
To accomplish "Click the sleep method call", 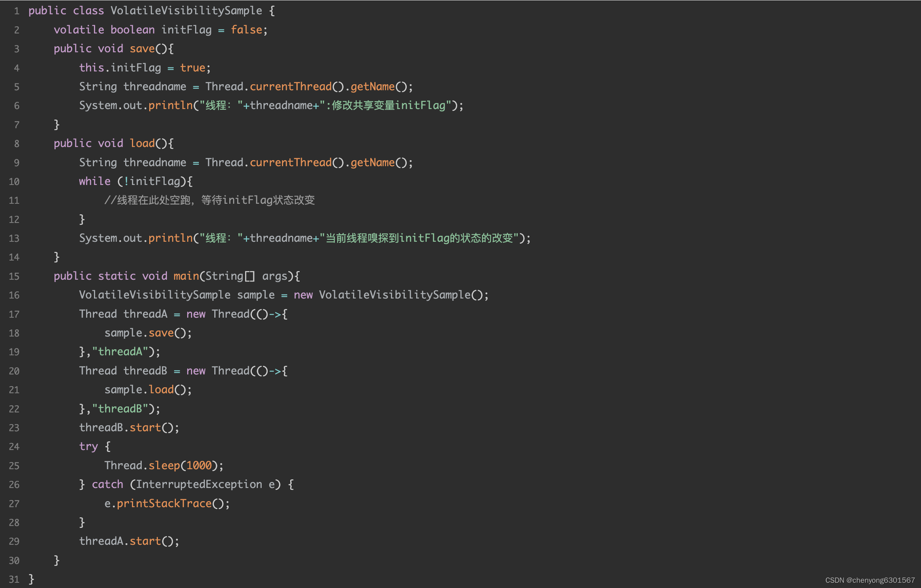I will pyautogui.click(x=164, y=465).
